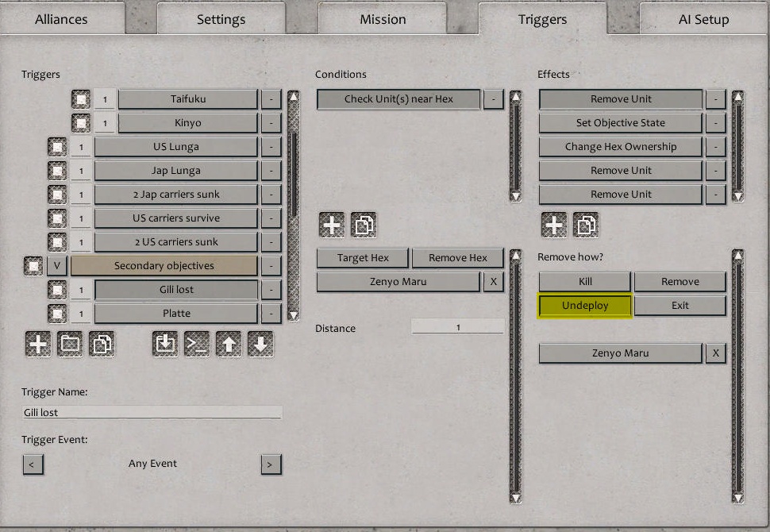Delete the Change Hex Ownership effect
This screenshot has width=770, height=532.
tap(715, 147)
